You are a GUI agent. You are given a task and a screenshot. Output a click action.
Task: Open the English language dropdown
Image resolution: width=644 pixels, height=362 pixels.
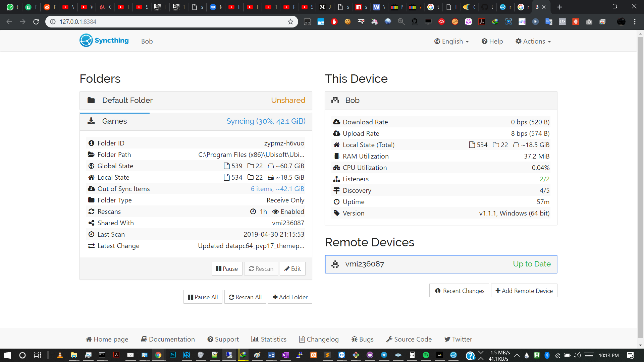(x=451, y=41)
